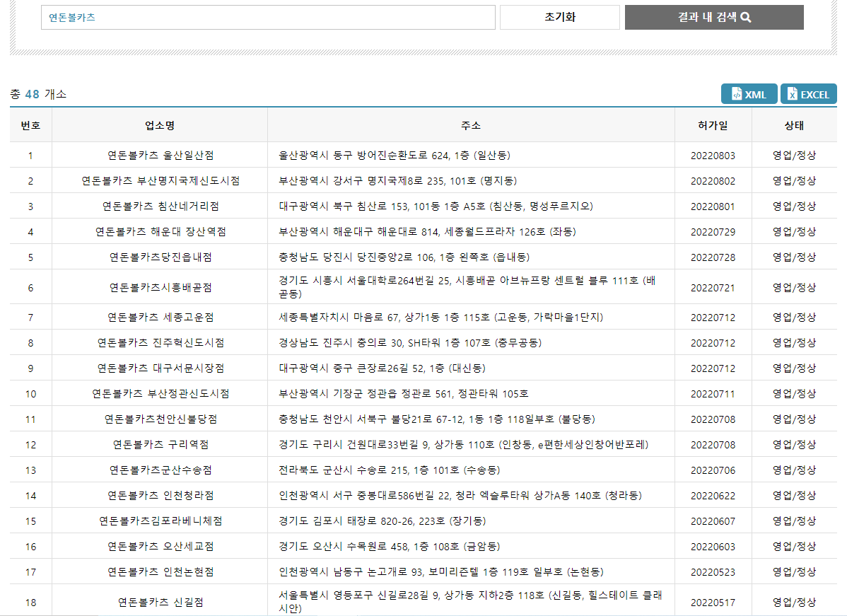Click address 전라북도 군산시 수송로 215
Screen dimensions: 847x616
coord(390,470)
